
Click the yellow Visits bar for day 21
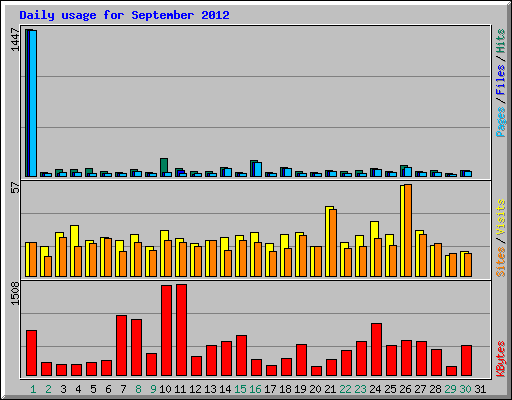coord(328,241)
